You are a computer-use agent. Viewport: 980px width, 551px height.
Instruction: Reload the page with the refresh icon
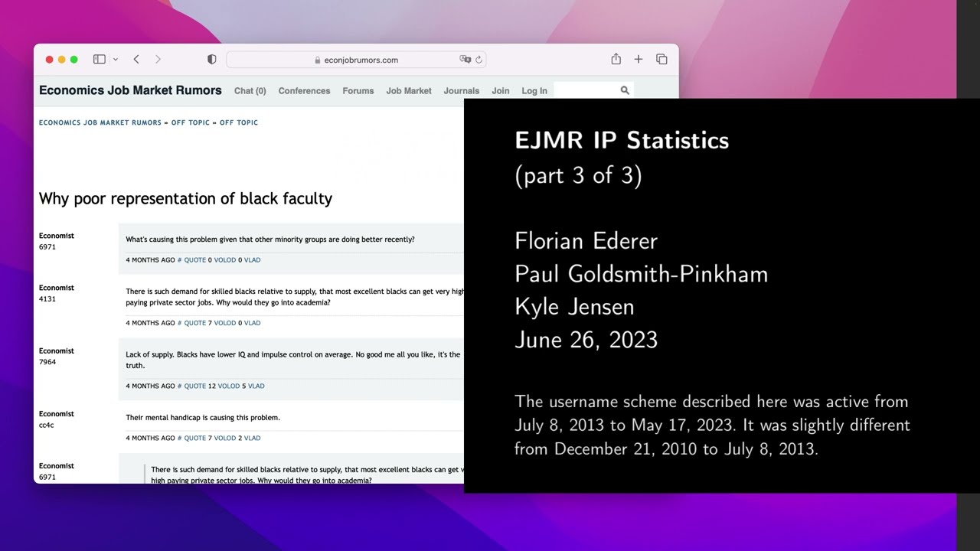479,60
